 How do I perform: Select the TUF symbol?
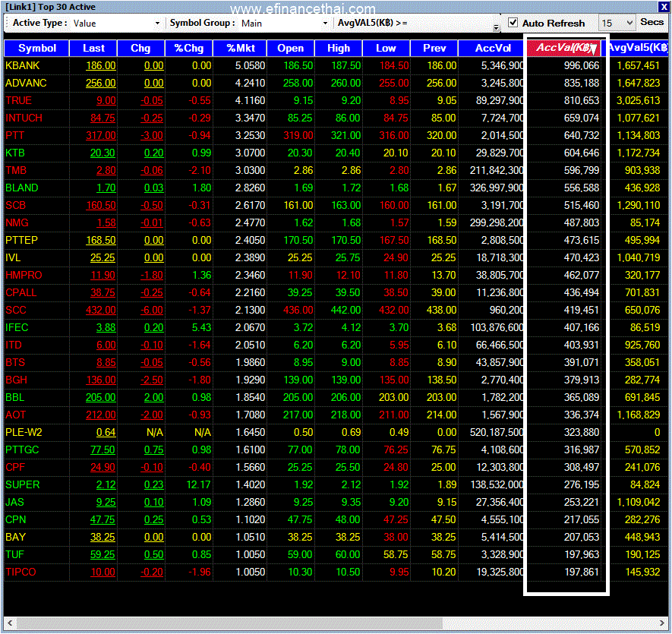[14, 555]
